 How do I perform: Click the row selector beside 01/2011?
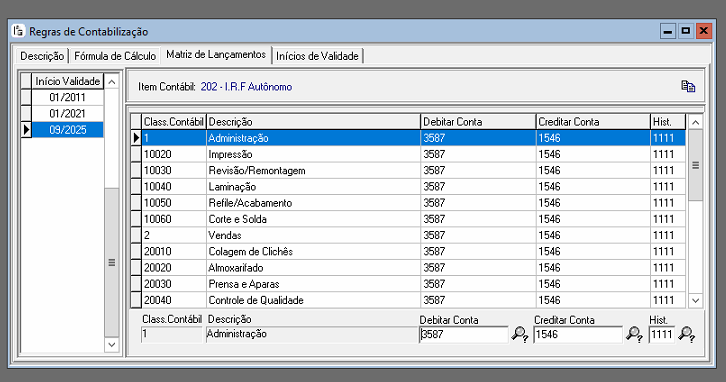(x=26, y=97)
